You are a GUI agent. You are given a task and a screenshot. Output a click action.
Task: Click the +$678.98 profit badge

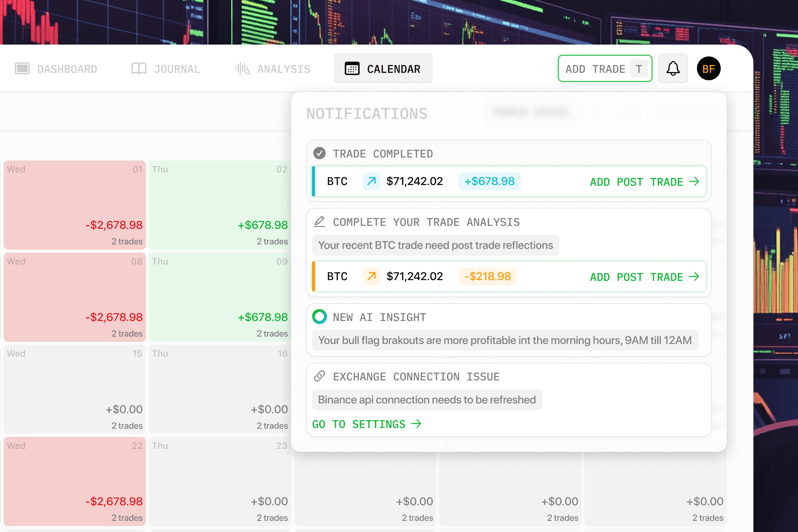click(489, 181)
